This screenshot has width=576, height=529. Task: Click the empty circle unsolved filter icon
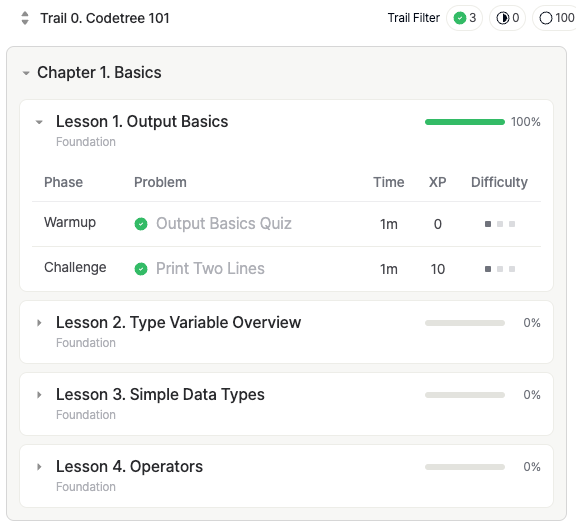click(546, 18)
